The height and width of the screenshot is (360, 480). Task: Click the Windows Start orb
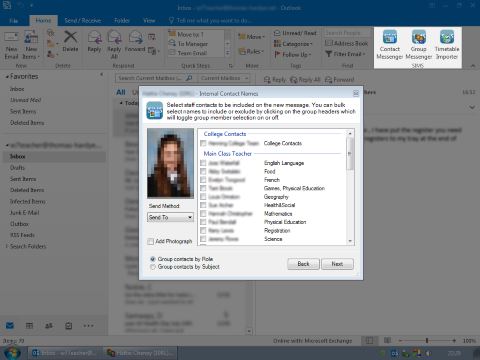(11, 353)
